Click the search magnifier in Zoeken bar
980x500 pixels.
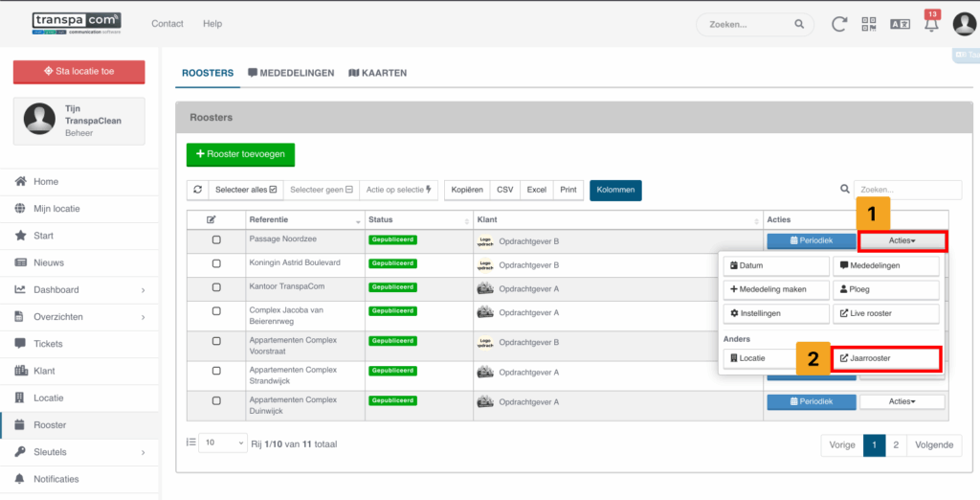tap(799, 24)
